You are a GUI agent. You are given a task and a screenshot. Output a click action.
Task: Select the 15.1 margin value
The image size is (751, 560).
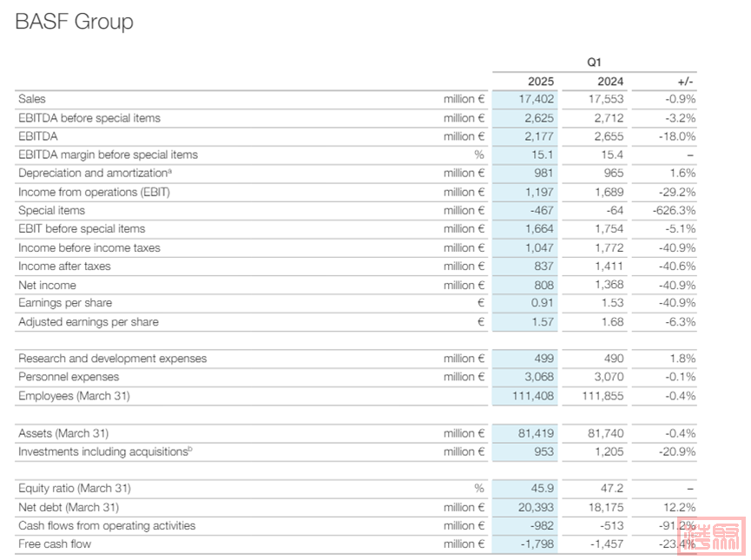pos(542,155)
